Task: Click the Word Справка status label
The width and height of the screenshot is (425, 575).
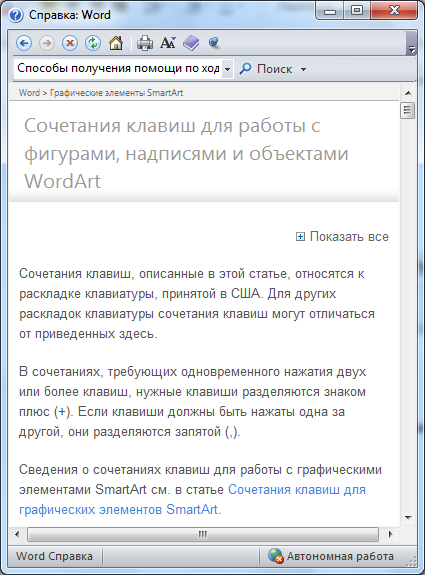Action: 54,556
